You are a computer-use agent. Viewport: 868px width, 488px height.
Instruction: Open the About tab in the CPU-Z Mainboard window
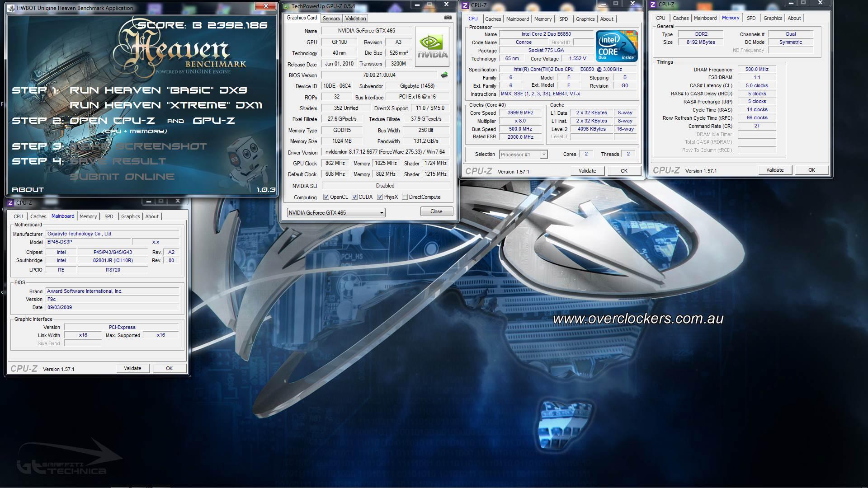tap(152, 216)
